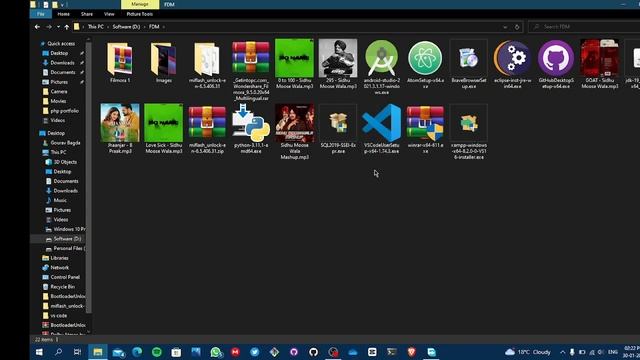Open Brave browser from the taskbar
The width and height of the screenshot is (640, 360).
(411, 352)
